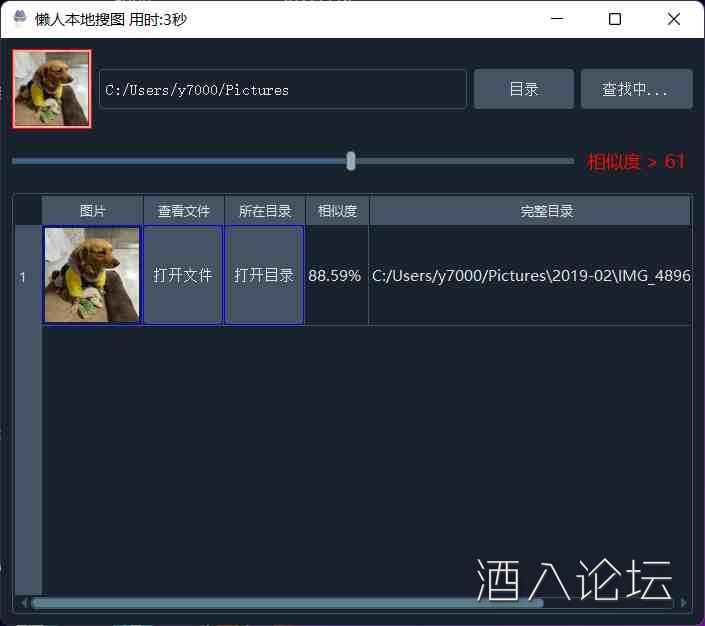Click the 目录 button

tap(524, 89)
